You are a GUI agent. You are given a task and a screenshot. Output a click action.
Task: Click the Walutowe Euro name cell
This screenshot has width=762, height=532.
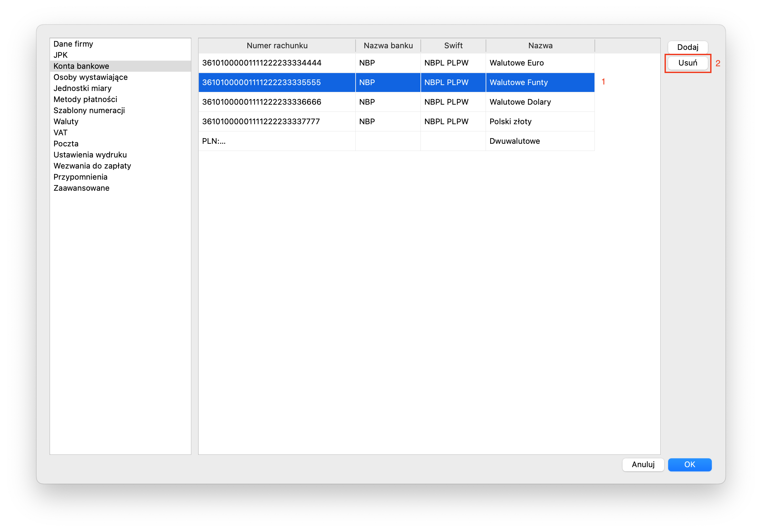click(x=540, y=63)
